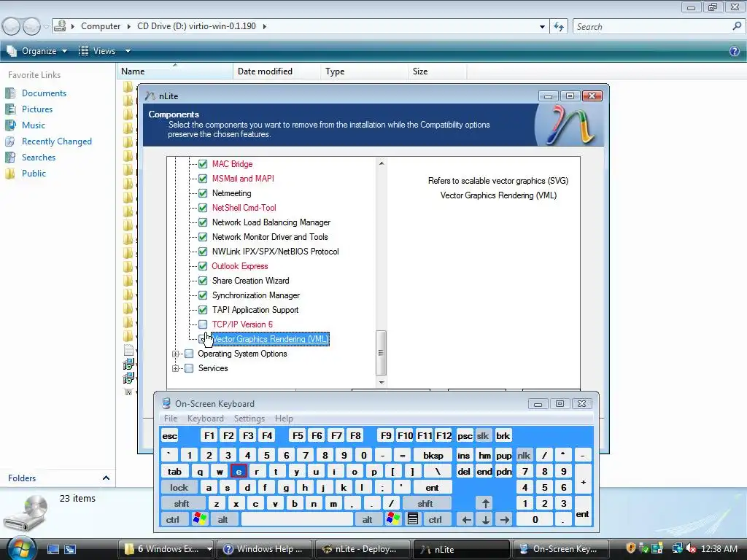Open the taskbar Windows Explorer group dropdown

tap(209, 549)
